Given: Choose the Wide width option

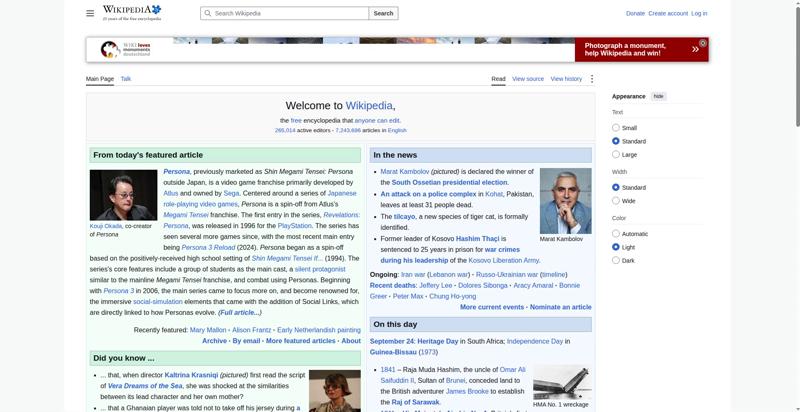Looking at the screenshot, I should coord(616,200).
